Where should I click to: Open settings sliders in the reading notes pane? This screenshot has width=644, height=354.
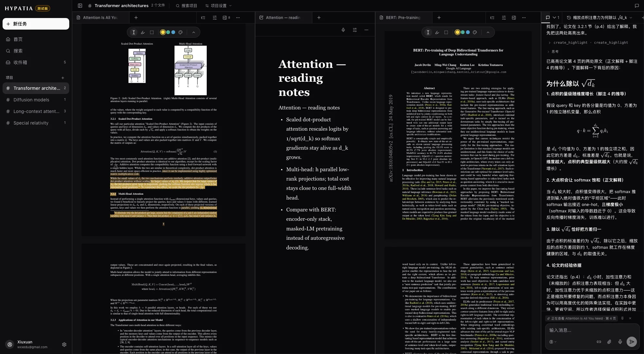355,30
